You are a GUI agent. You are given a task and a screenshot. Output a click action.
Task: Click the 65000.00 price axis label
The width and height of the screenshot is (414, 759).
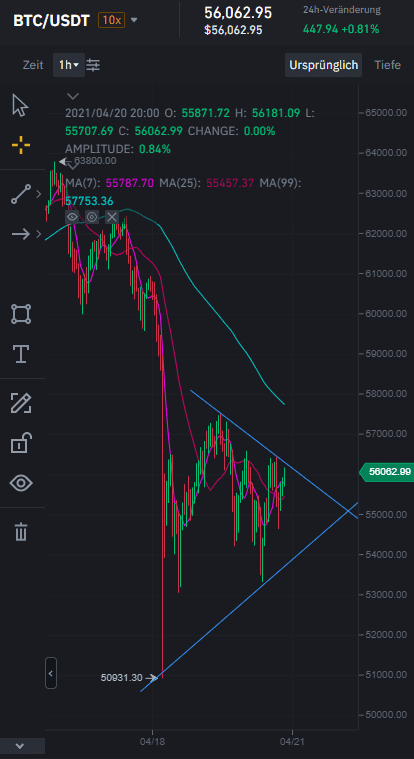point(385,113)
